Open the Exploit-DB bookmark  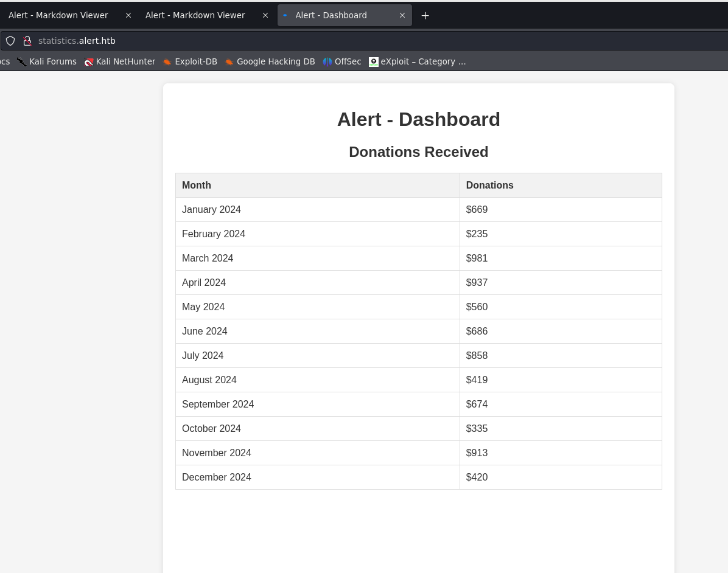(190, 61)
